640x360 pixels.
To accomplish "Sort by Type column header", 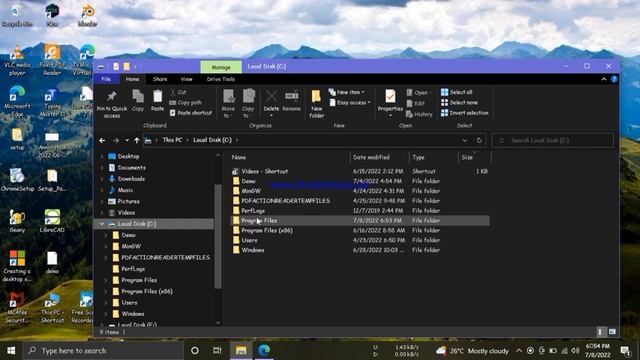I will point(433,157).
